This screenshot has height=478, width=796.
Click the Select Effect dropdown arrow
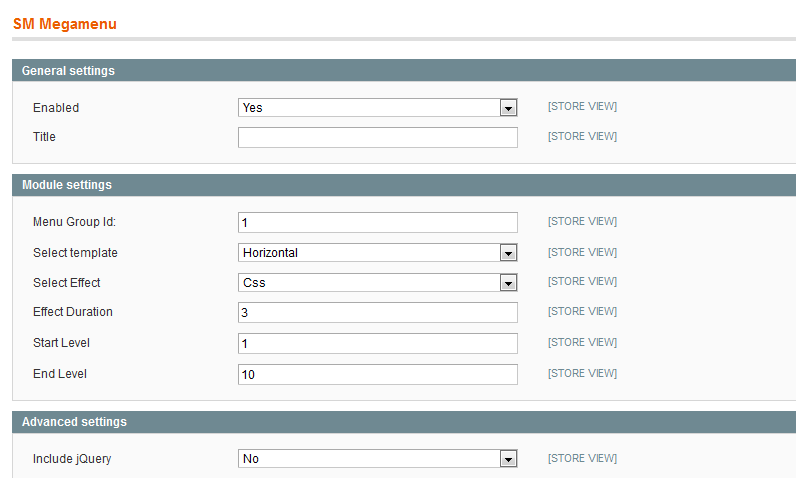click(x=508, y=283)
